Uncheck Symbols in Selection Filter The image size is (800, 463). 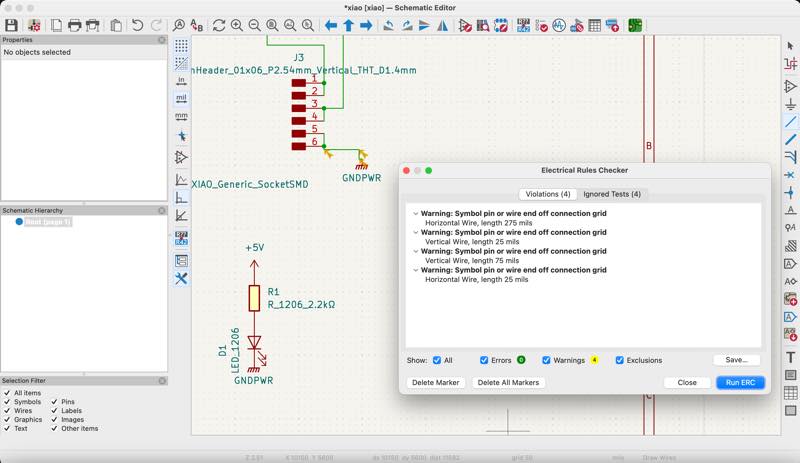[7, 402]
